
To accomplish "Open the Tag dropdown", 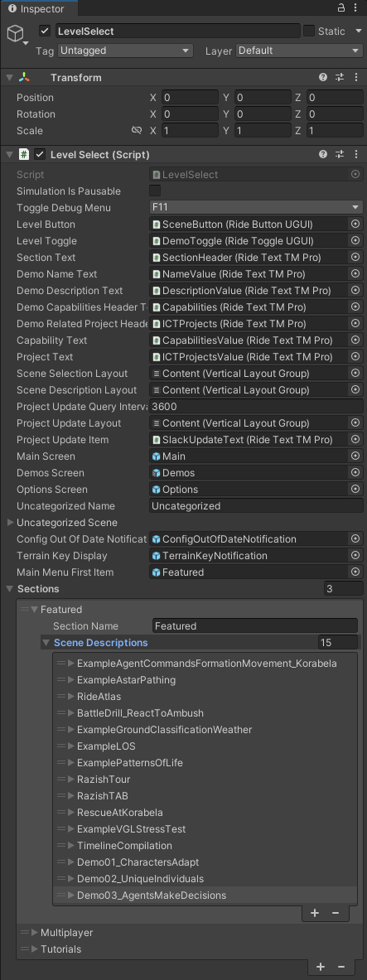I will point(125,51).
